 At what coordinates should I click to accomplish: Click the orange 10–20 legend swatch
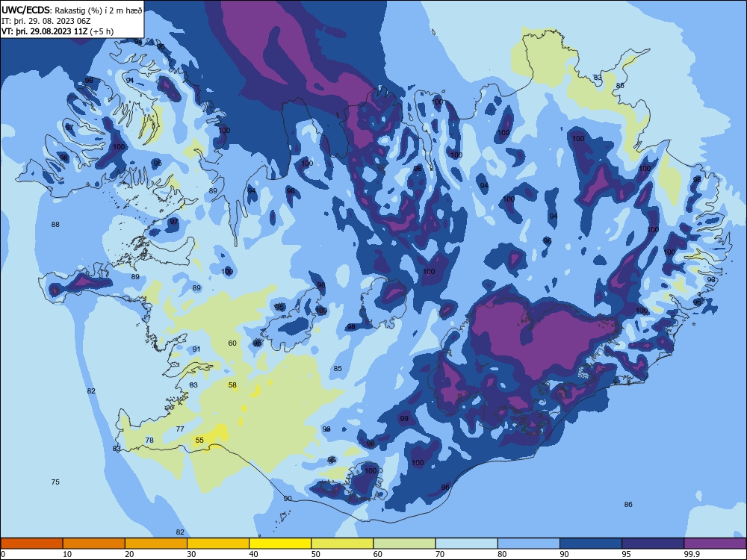point(94,544)
